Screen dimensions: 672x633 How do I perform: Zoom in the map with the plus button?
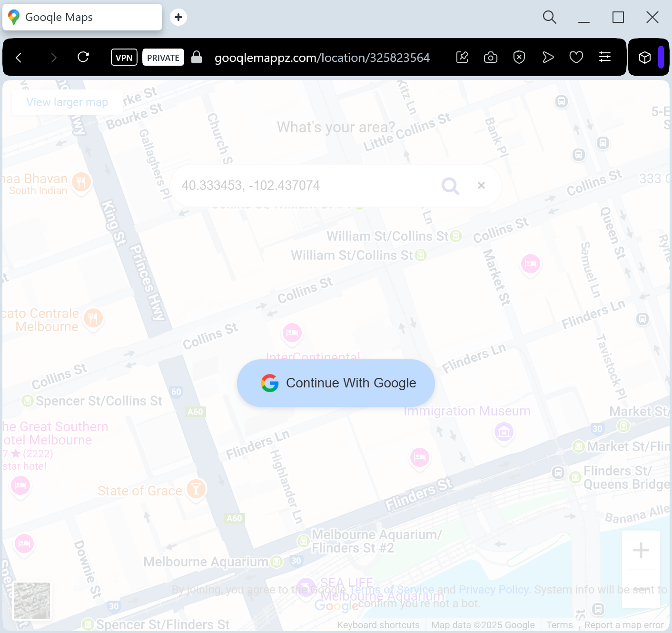[x=641, y=550]
